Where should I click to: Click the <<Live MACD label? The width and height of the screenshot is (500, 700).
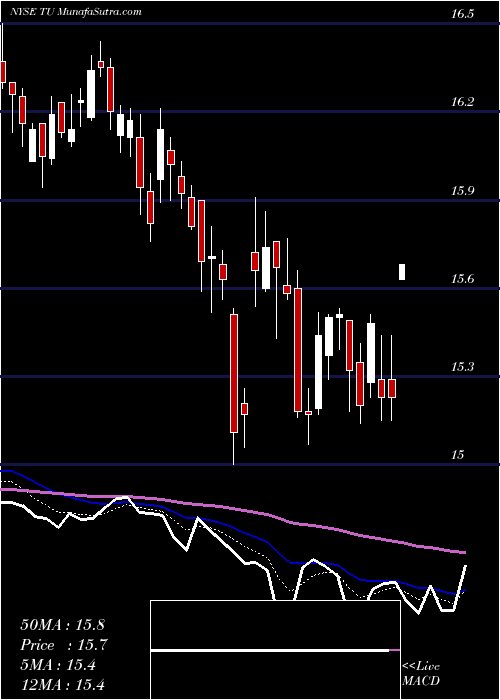point(421,673)
